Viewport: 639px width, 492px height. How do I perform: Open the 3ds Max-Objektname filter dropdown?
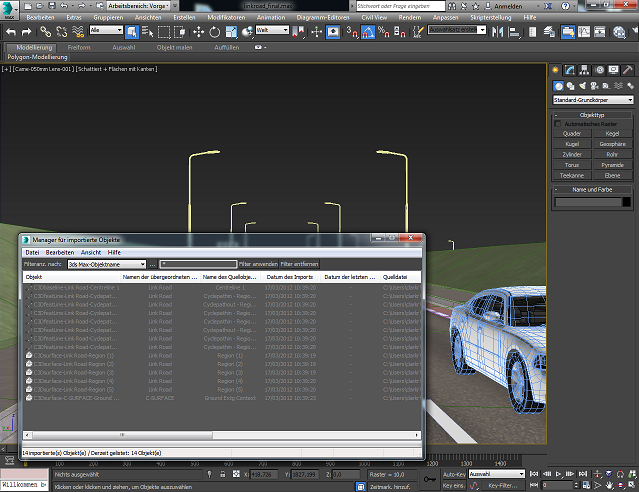pyautogui.click(x=107, y=264)
